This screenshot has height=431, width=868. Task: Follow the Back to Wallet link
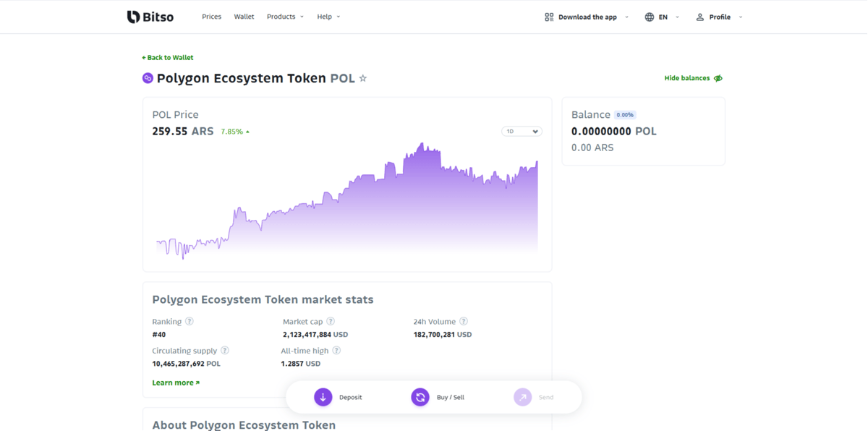tap(168, 57)
